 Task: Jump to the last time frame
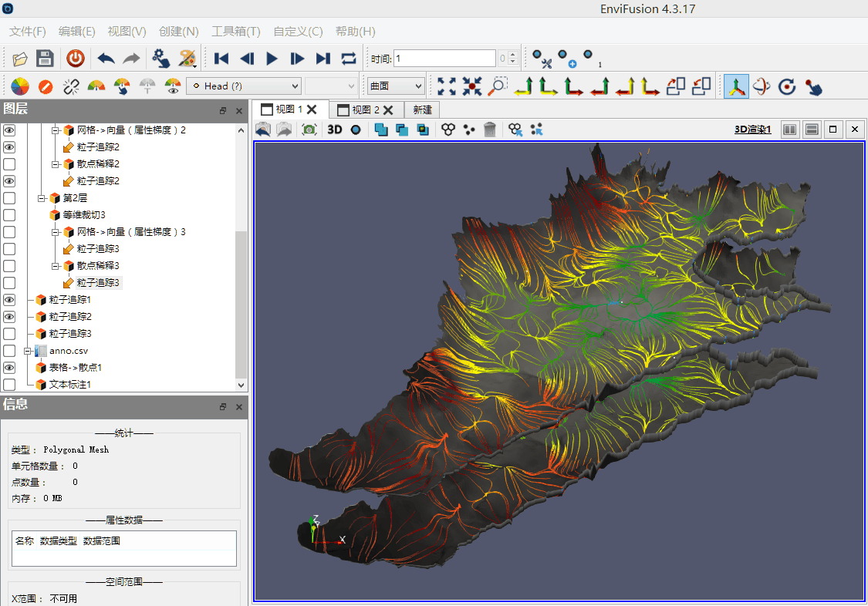pos(323,59)
